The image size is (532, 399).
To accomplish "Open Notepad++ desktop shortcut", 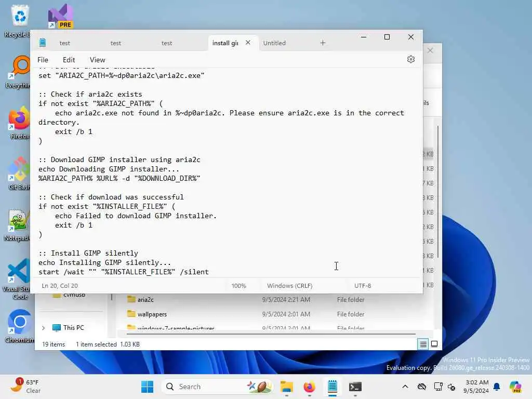I will tap(17, 224).
